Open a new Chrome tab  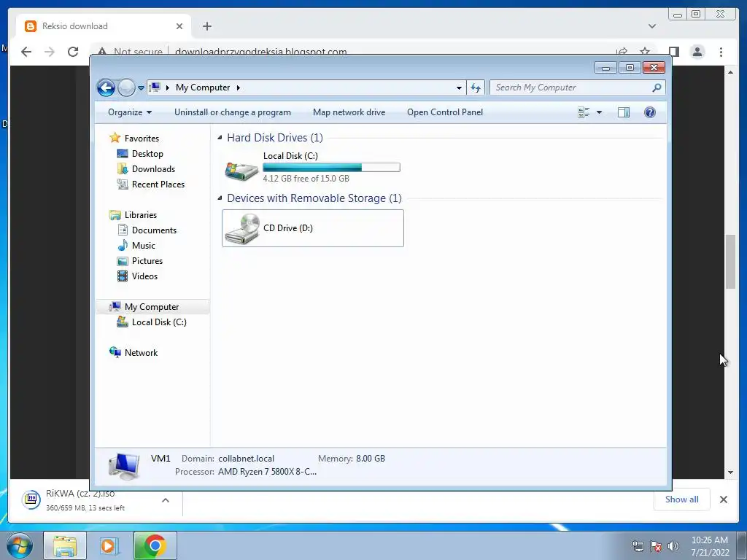(206, 26)
